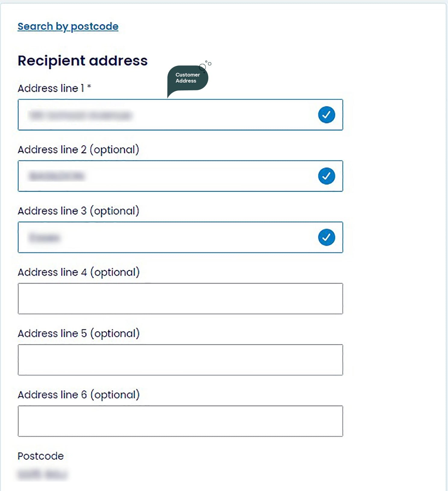Click the Address line 2 (optional) label
448x491 pixels.
click(x=78, y=150)
